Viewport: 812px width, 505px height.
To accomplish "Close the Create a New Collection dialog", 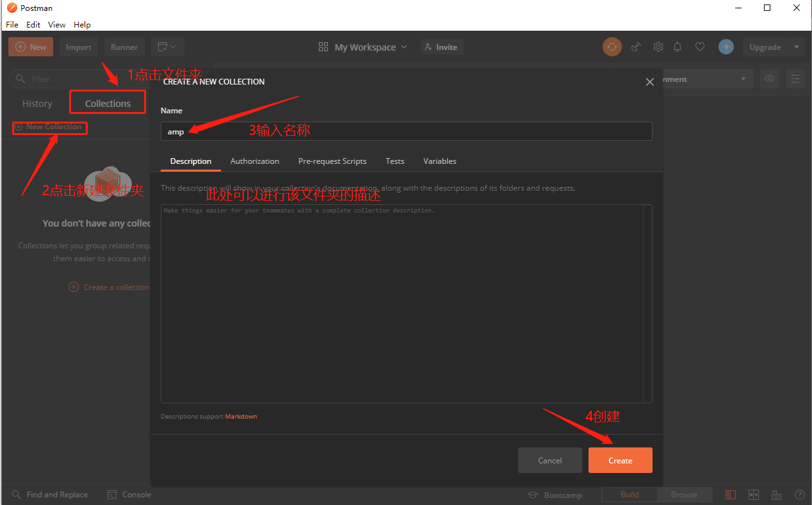I will tap(649, 82).
